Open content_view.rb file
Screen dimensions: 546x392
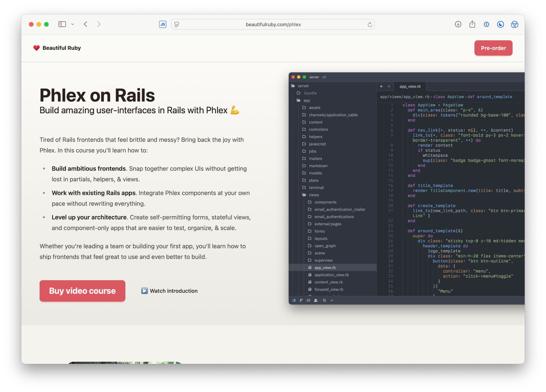point(333,282)
